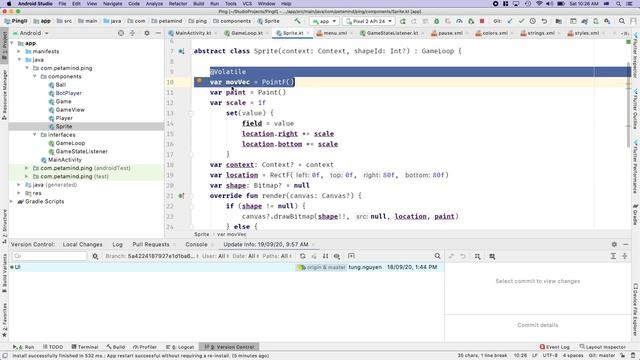Open the Local Changes tab
Screen dimensions: 640x360
pyautogui.click(x=82, y=244)
